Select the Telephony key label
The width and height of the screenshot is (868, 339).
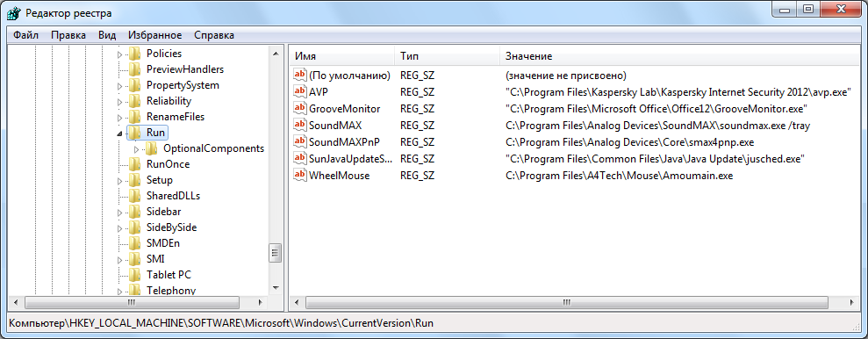171,290
